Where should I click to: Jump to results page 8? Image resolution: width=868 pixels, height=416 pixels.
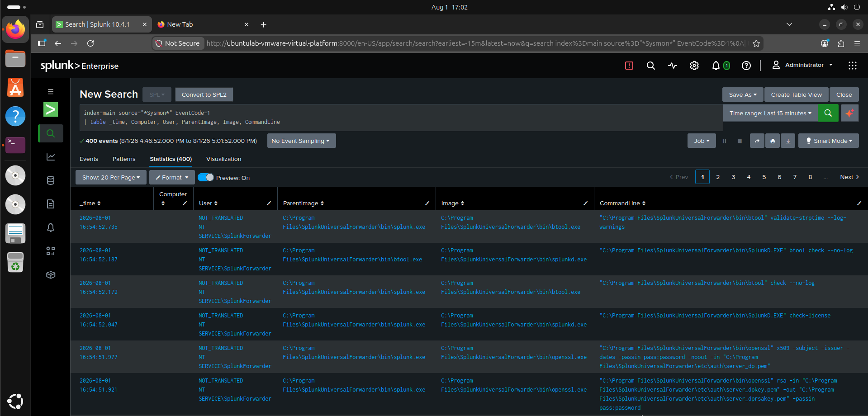click(810, 177)
